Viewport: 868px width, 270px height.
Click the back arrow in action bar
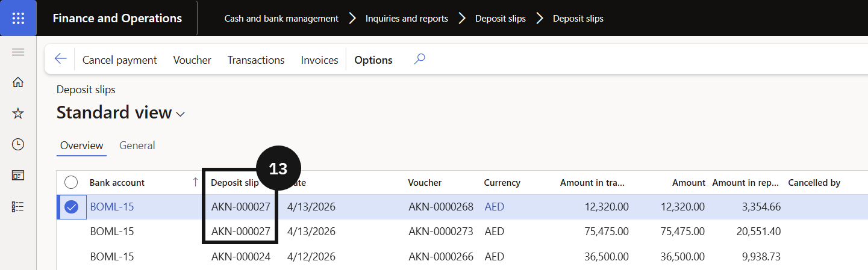tap(60, 59)
